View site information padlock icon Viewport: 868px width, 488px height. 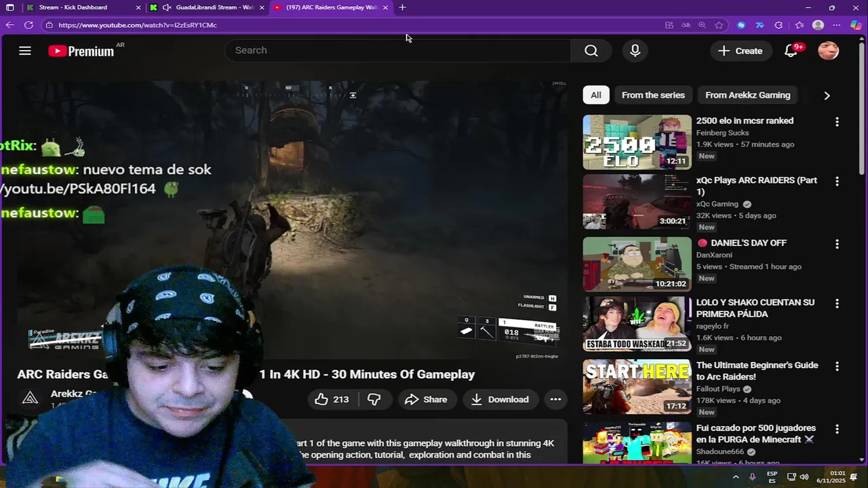coord(49,25)
